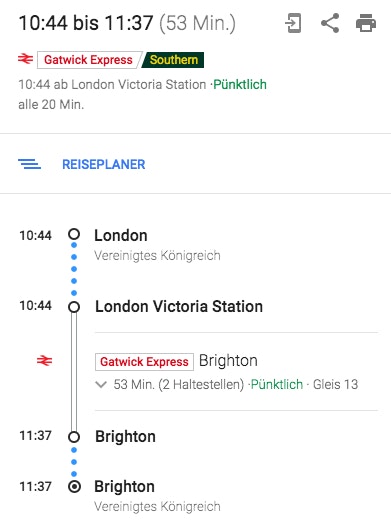The width and height of the screenshot is (391, 524).
Task: Open REISEPLANER schedule explorer
Action: coord(104,164)
